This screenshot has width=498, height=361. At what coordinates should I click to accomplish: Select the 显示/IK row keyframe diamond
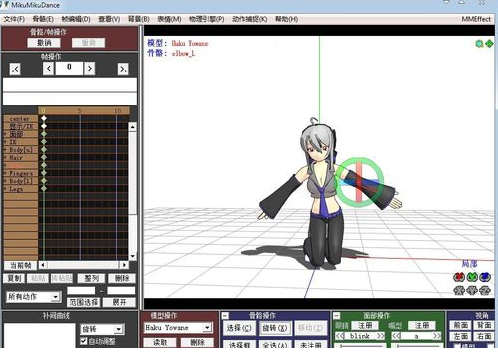(x=44, y=126)
